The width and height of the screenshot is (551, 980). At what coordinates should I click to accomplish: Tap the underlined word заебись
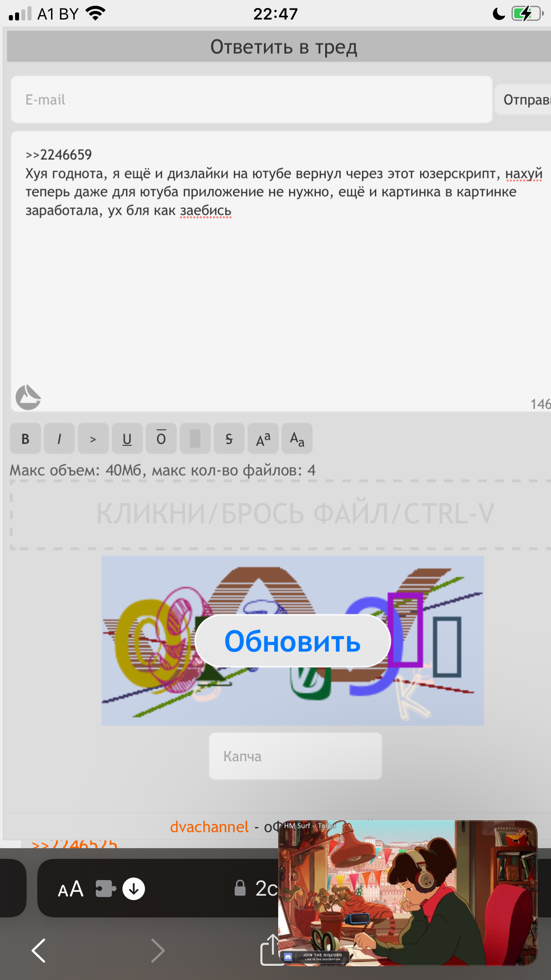click(x=206, y=210)
